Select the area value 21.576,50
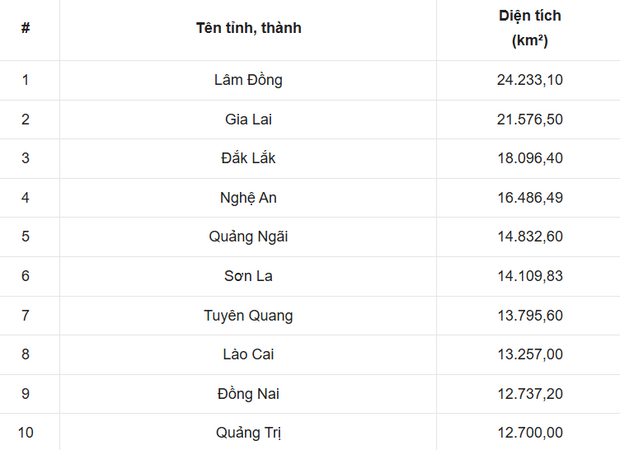Viewport: 620px width, 450px height. point(529,119)
